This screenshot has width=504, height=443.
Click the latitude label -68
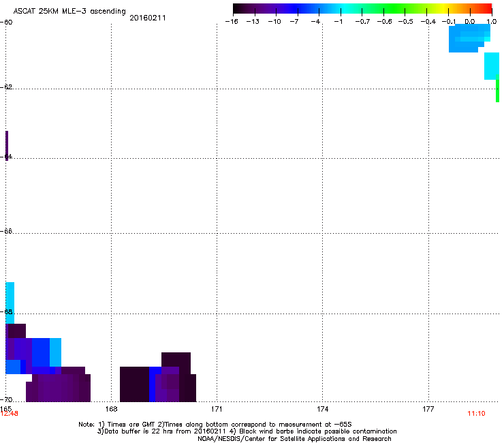click(6, 311)
